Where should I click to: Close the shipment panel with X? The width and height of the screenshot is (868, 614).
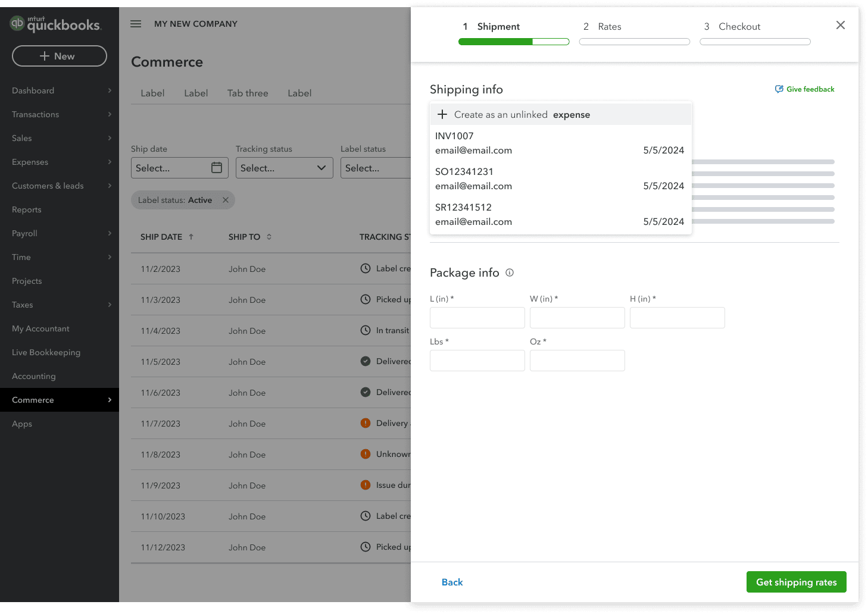[x=841, y=25]
